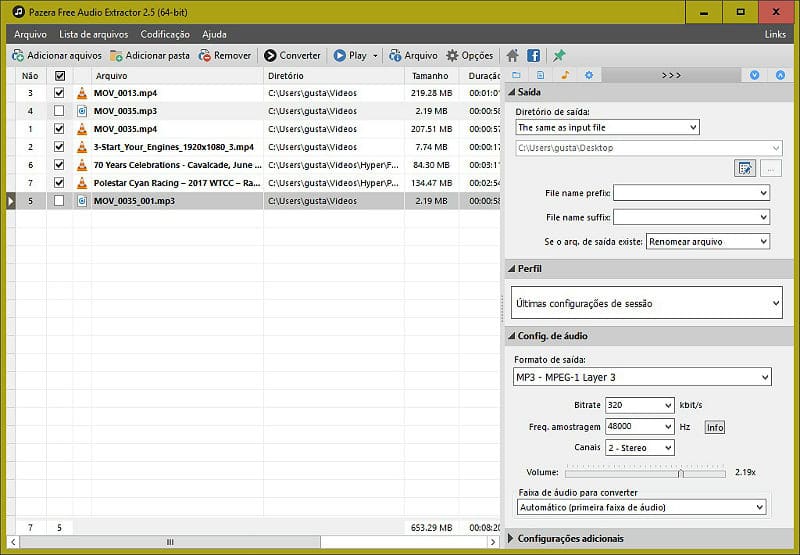Image resolution: width=800 pixels, height=555 pixels.
Task: Click the edit output directory icon button
Action: [x=744, y=168]
